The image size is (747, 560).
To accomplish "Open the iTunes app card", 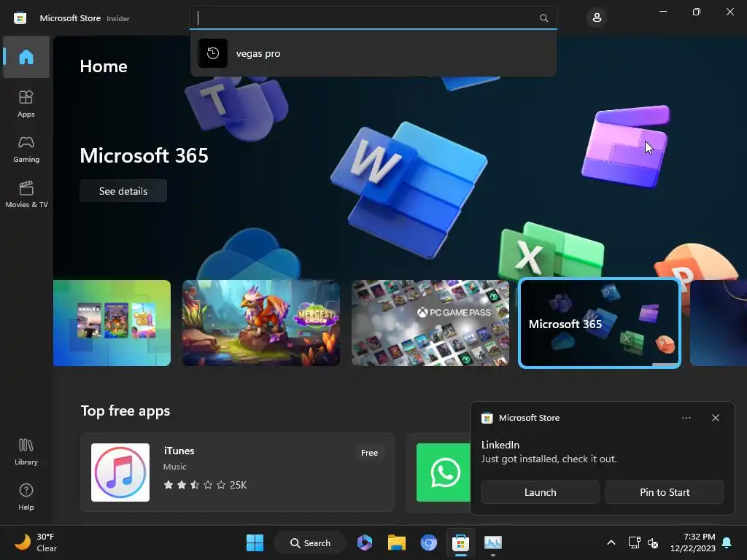I will [237, 472].
